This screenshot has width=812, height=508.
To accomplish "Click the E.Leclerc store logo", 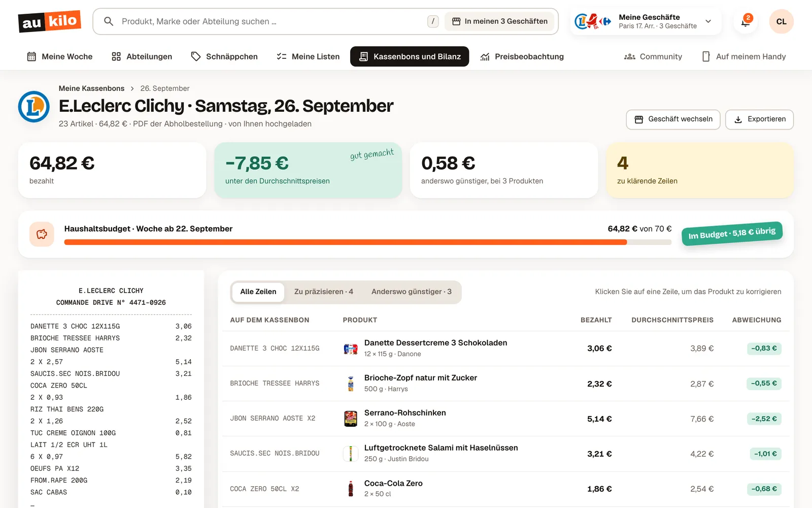I will tap(34, 107).
